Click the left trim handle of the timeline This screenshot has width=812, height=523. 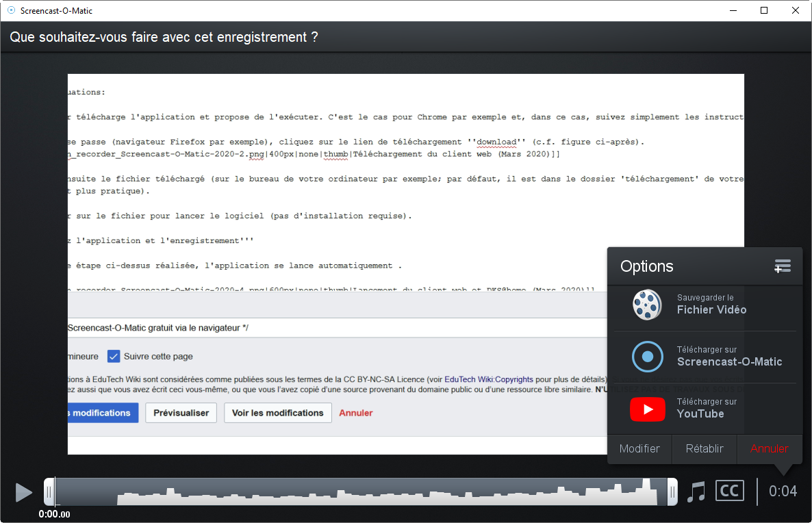pos(49,492)
